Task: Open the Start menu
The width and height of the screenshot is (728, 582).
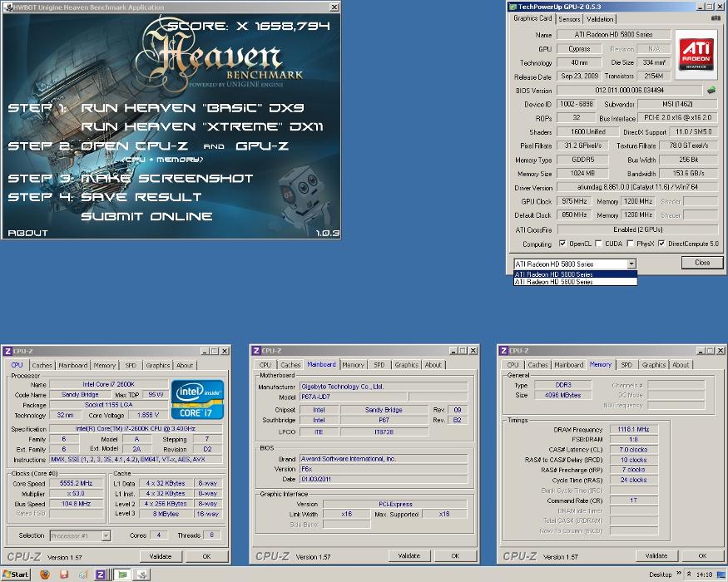Action: (16, 575)
